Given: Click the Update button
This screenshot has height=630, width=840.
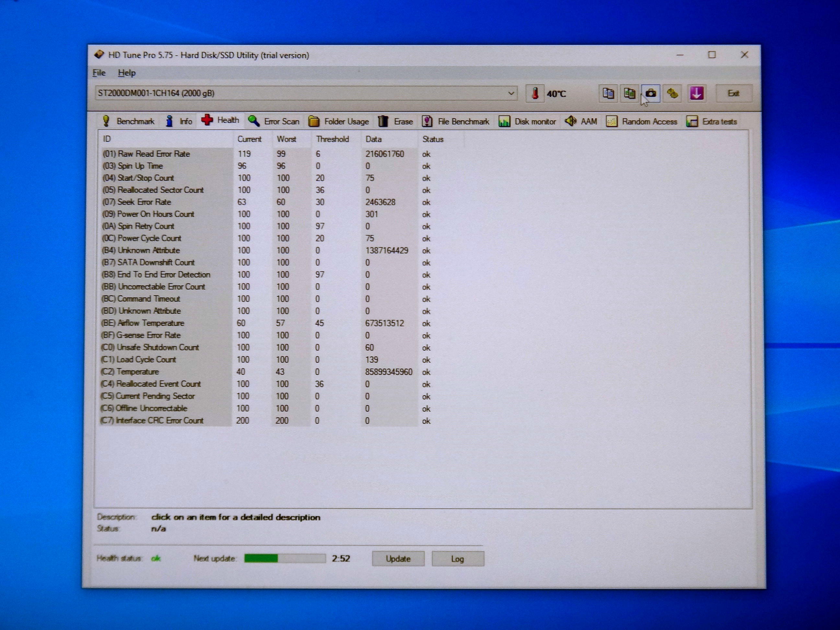Looking at the screenshot, I should pyautogui.click(x=398, y=559).
